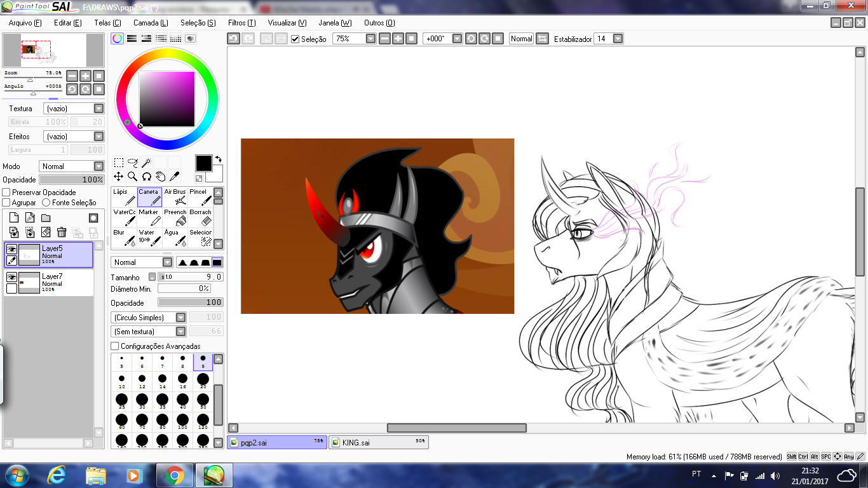Adjust the layer Opacidade 100% slider
The width and height of the screenshot is (868, 488).
[x=71, y=180]
